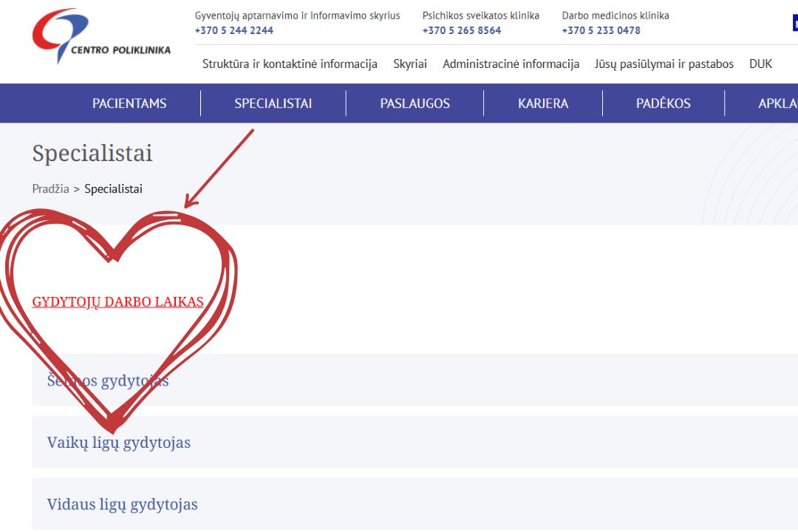The image size is (798, 532).
Task: Select the PASLAUGOS navigation tab
Action: (415, 103)
